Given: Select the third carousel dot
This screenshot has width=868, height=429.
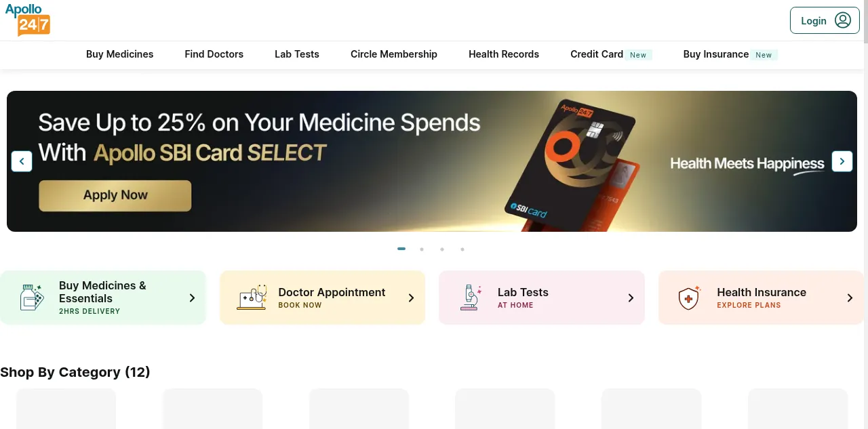Looking at the screenshot, I should [442, 249].
